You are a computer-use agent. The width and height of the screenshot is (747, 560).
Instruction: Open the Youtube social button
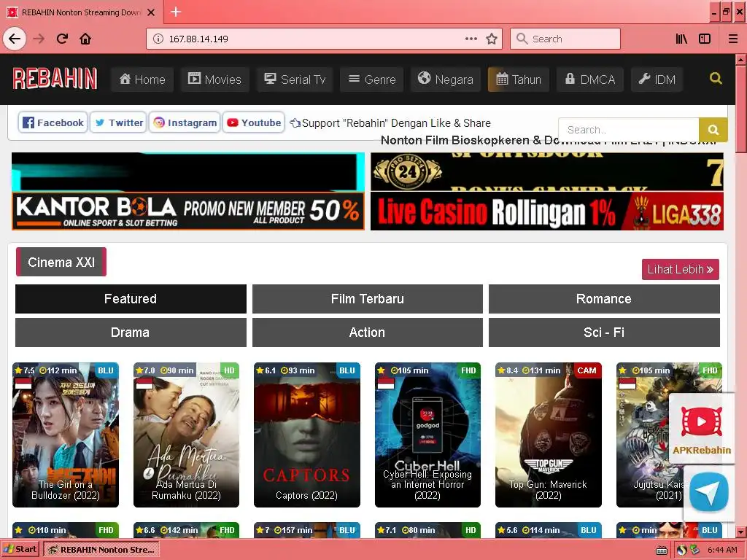coord(253,122)
